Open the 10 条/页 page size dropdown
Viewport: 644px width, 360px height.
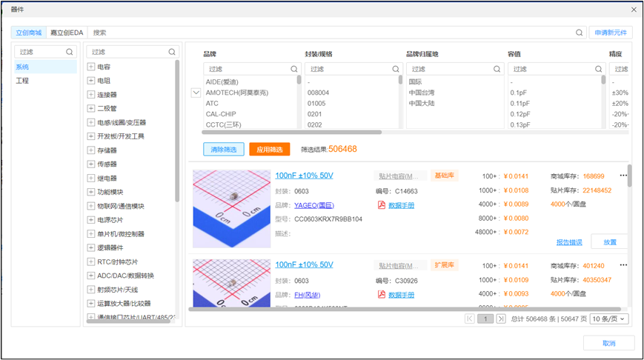(609, 319)
